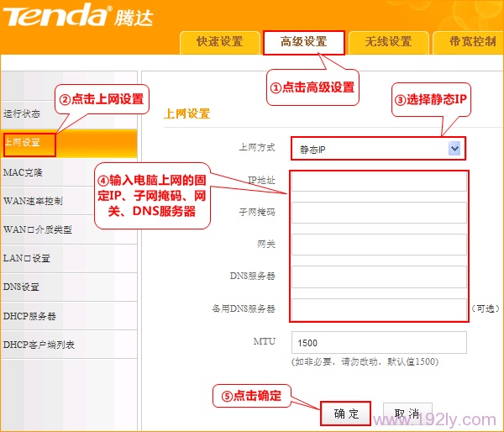This screenshot has width=504, height=432.
Task: Expand the 上网方式 dropdown showing 静态IP
Action: (x=378, y=149)
